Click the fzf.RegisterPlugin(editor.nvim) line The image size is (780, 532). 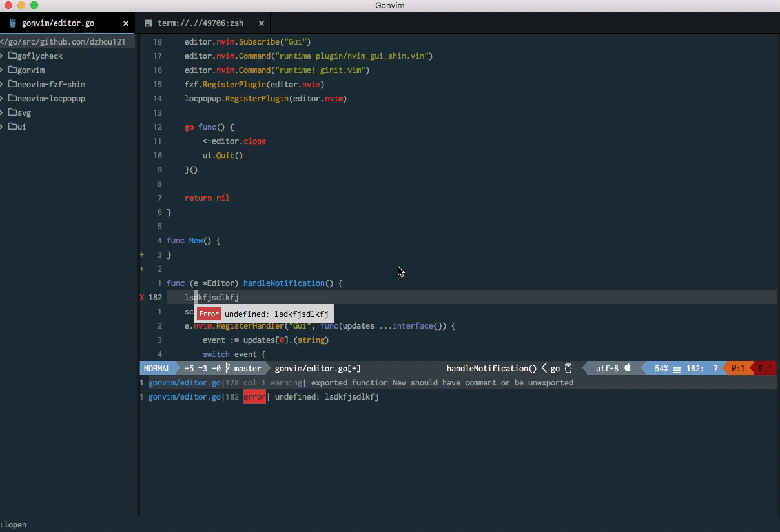click(x=254, y=85)
